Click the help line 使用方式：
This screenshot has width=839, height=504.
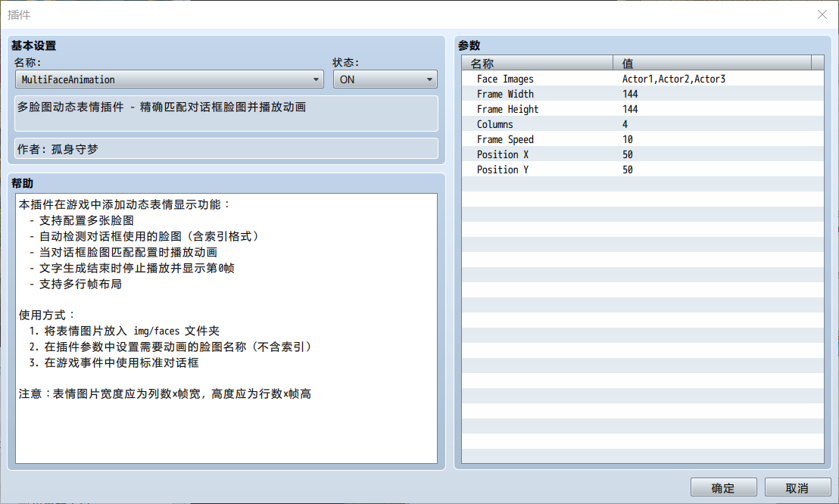48,315
